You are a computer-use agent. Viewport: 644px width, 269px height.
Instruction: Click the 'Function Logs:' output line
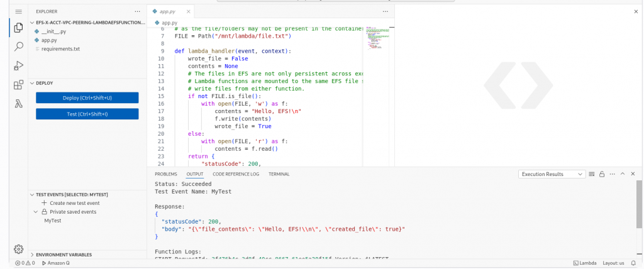(178, 251)
